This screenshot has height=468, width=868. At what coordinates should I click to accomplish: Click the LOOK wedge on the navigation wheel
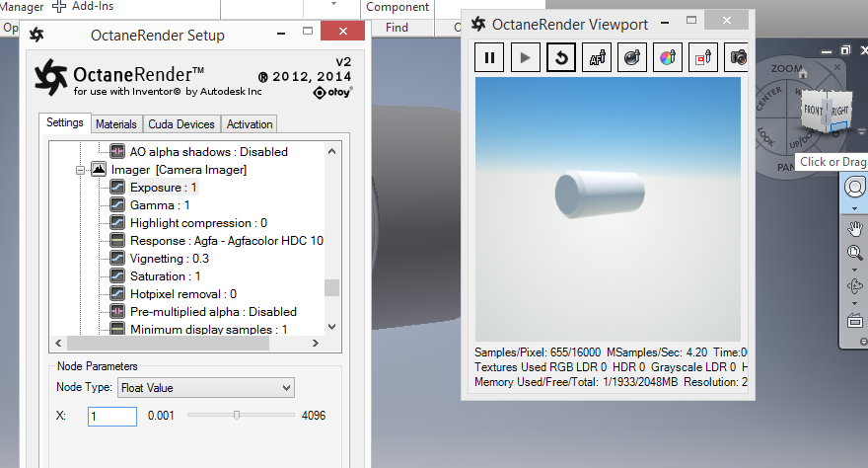point(766,135)
